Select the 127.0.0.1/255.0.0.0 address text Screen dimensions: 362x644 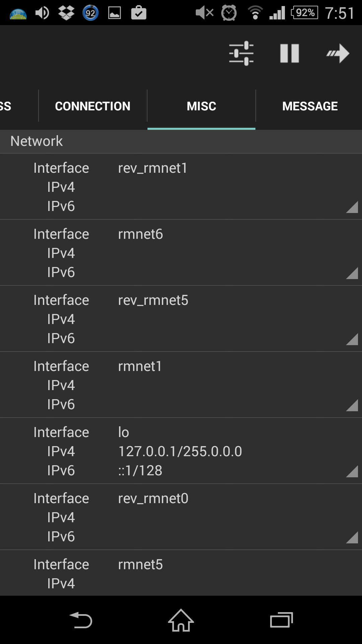180,451
